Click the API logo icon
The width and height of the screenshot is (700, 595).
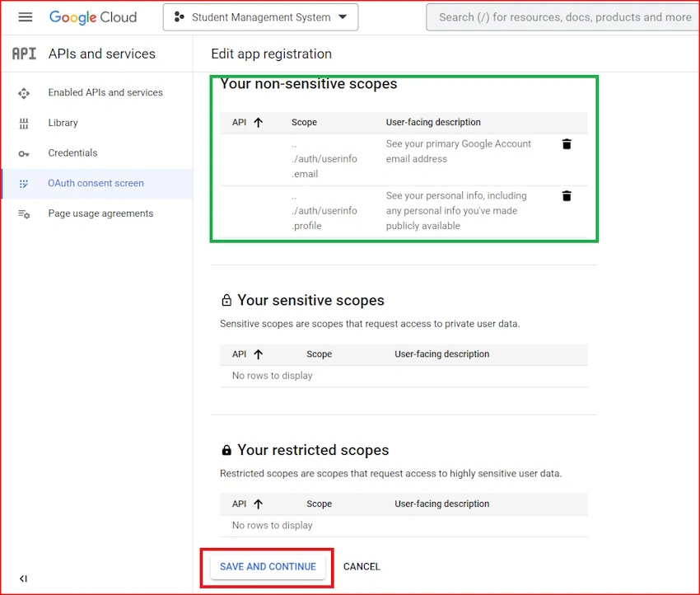[x=24, y=54]
